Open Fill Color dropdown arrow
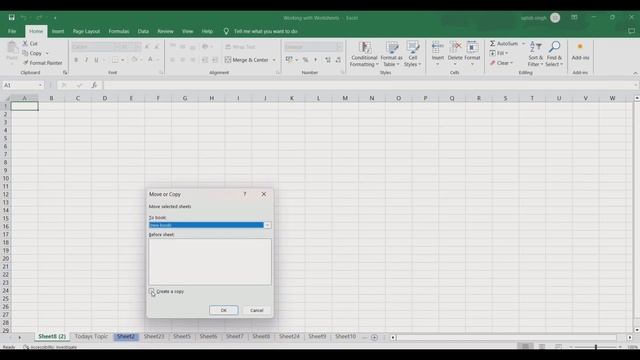 (142, 60)
